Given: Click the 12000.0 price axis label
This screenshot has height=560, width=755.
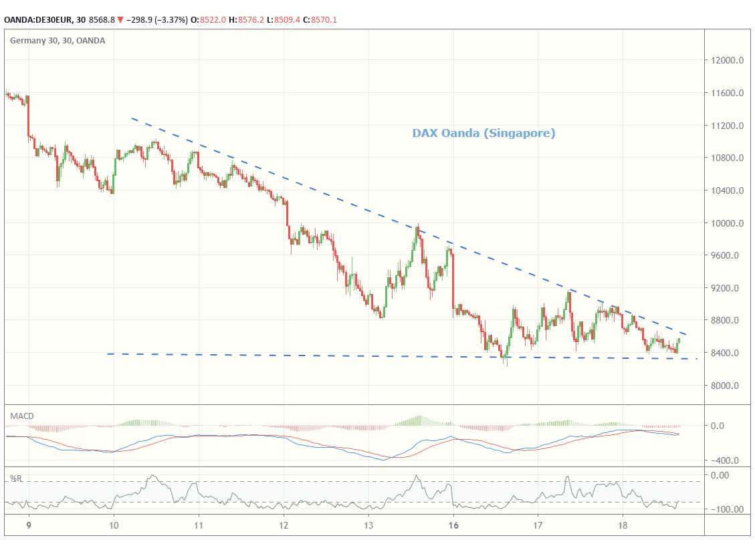Looking at the screenshot, I should tap(727, 60).
